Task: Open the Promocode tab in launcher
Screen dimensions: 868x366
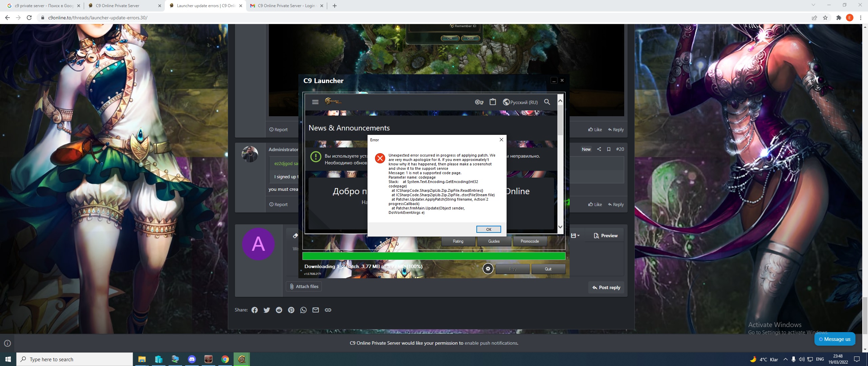Action: [x=530, y=241]
